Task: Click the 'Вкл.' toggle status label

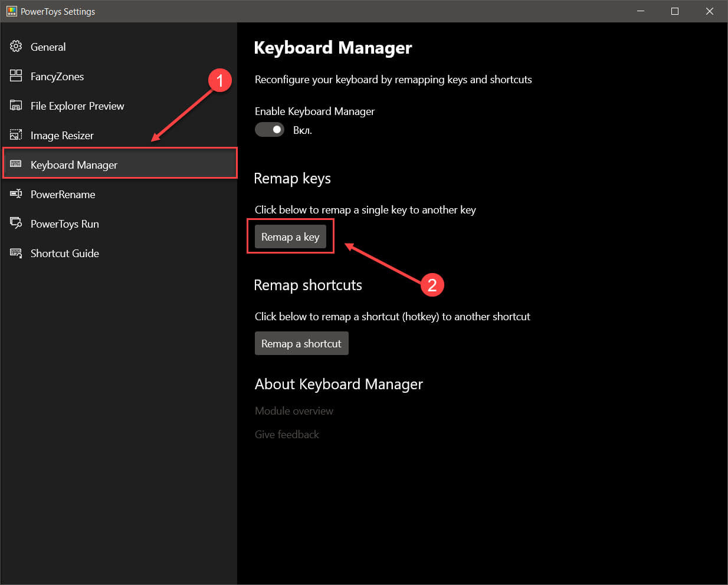Action: pyautogui.click(x=303, y=130)
